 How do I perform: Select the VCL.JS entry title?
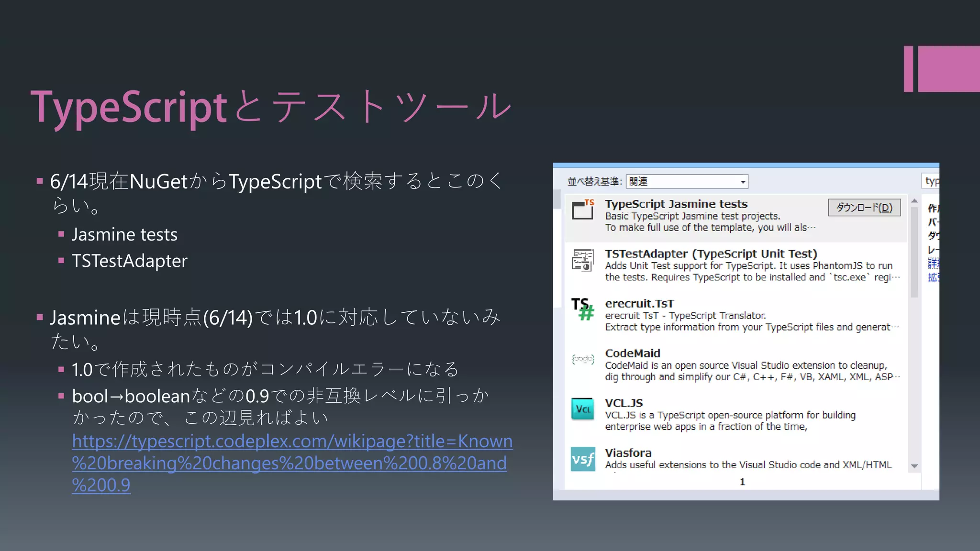[624, 403]
